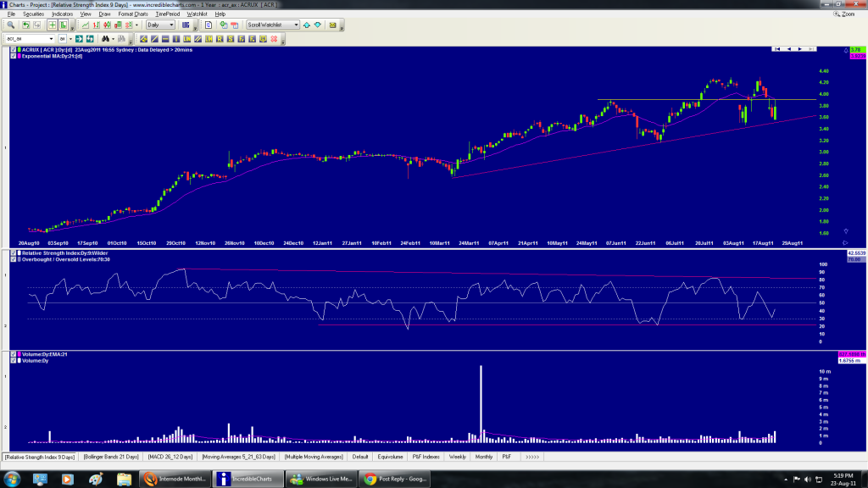Viewport: 868px width, 488px height.
Task: Click magenta Volume EMA color swatch
Action: [x=19, y=354]
